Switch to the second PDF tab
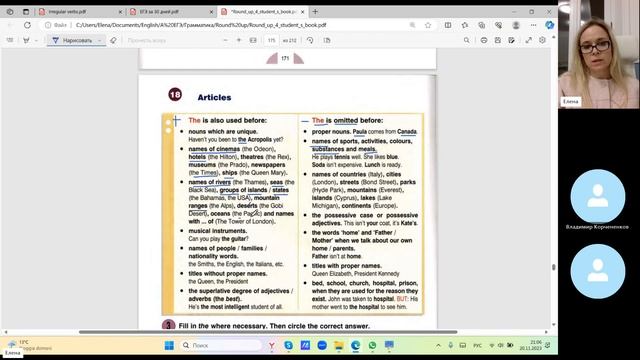The image size is (640, 360). pos(171,12)
